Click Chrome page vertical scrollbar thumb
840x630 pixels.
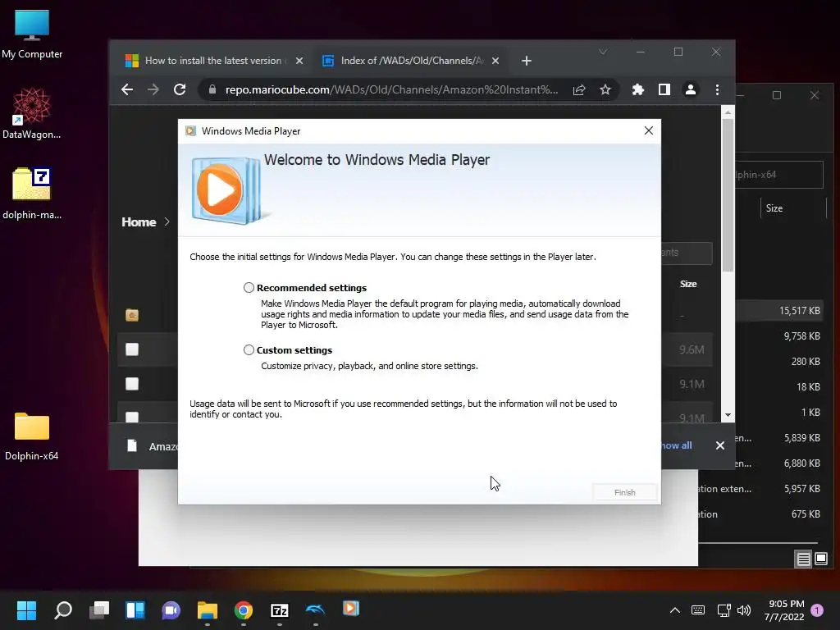point(728,195)
